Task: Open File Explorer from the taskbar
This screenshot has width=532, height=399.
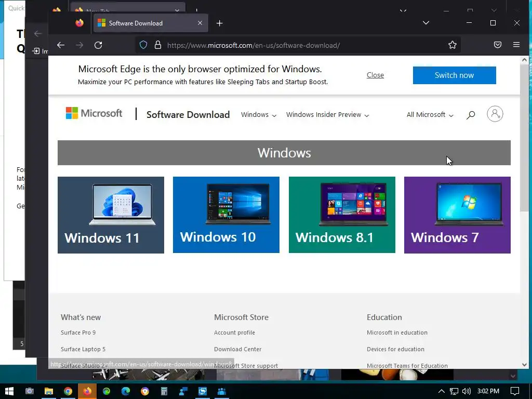Action: [x=49, y=391]
